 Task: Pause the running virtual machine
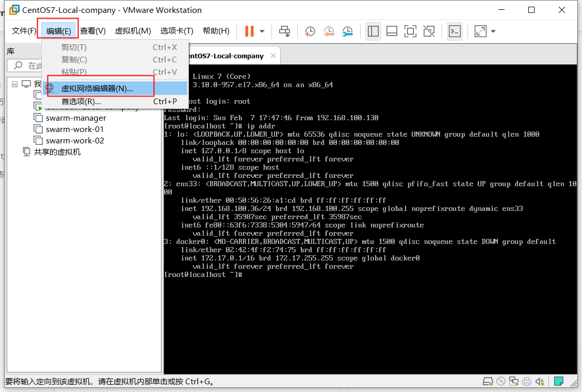pyautogui.click(x=249, y=31)
